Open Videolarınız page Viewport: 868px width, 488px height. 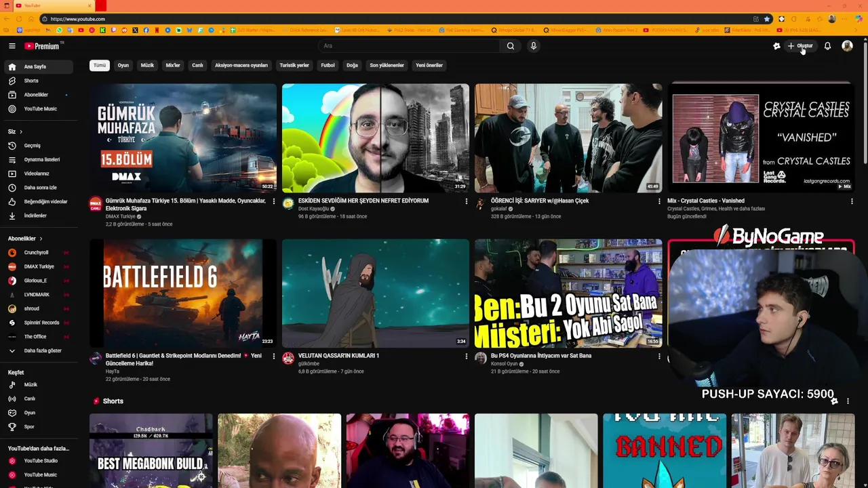39,174
